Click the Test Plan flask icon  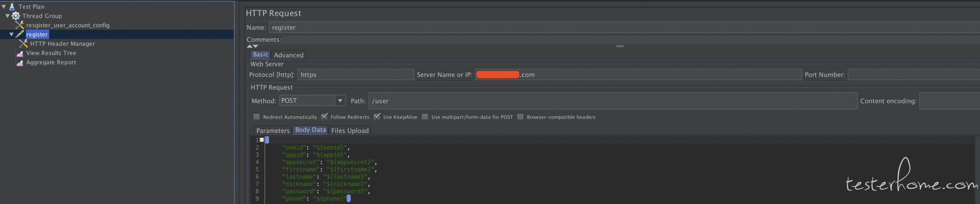12,7
